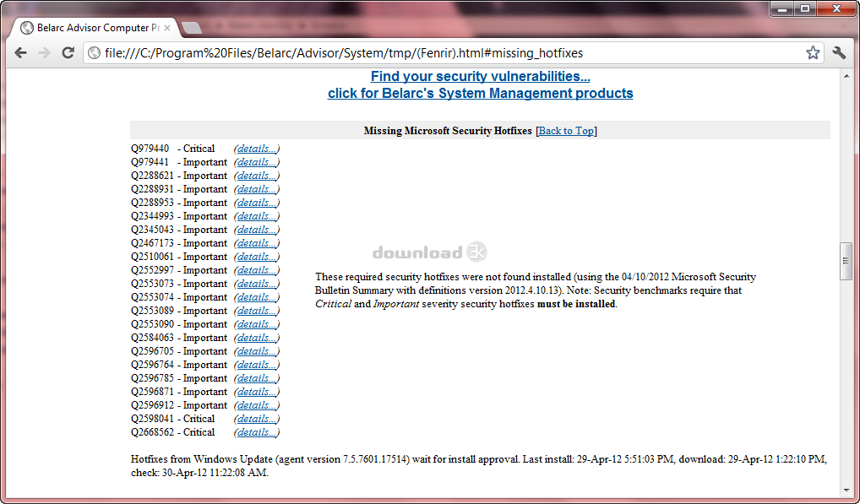
Task: Open details for hotfix Q2596705
Action: click(257, 351)
